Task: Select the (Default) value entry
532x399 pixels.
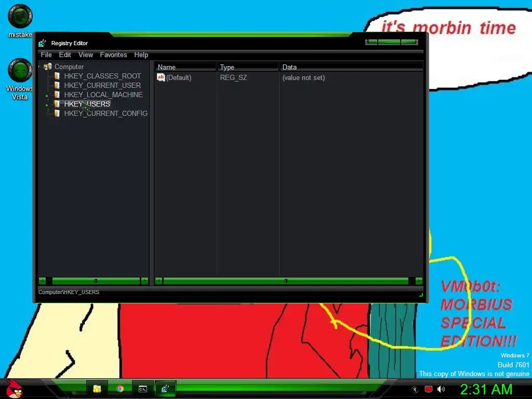Action: (x=179, y=78)
